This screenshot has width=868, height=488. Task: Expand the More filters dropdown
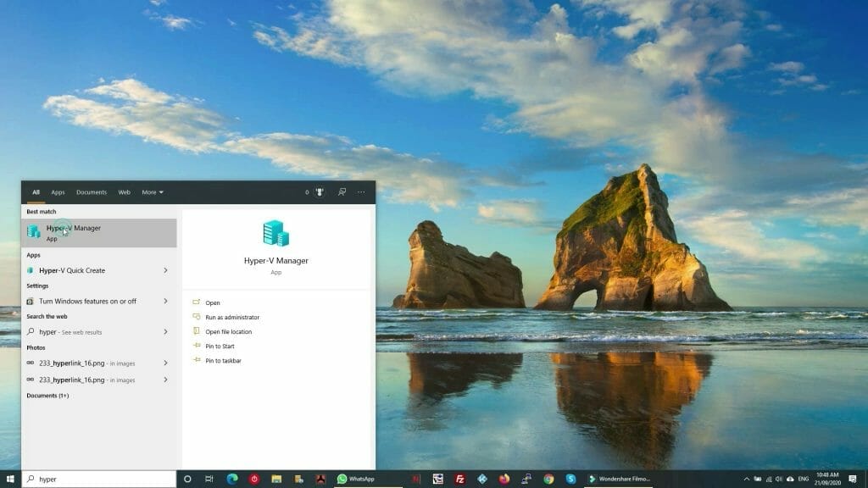click(152, 192)
